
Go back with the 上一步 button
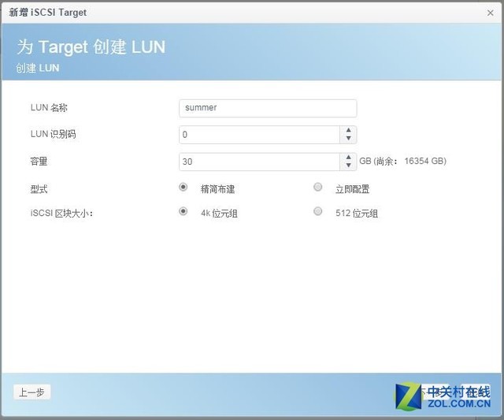coord(32,392)
